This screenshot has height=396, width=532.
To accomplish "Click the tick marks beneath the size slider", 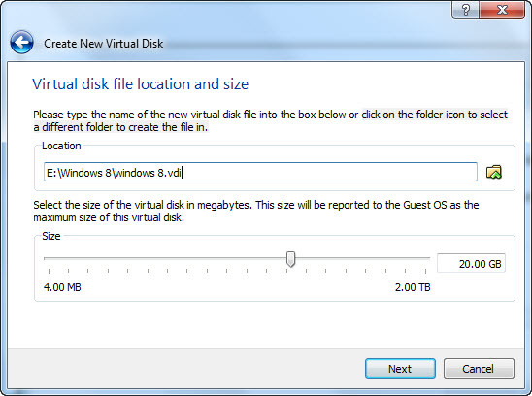I will pyautogui.click(x=237, y=271).
